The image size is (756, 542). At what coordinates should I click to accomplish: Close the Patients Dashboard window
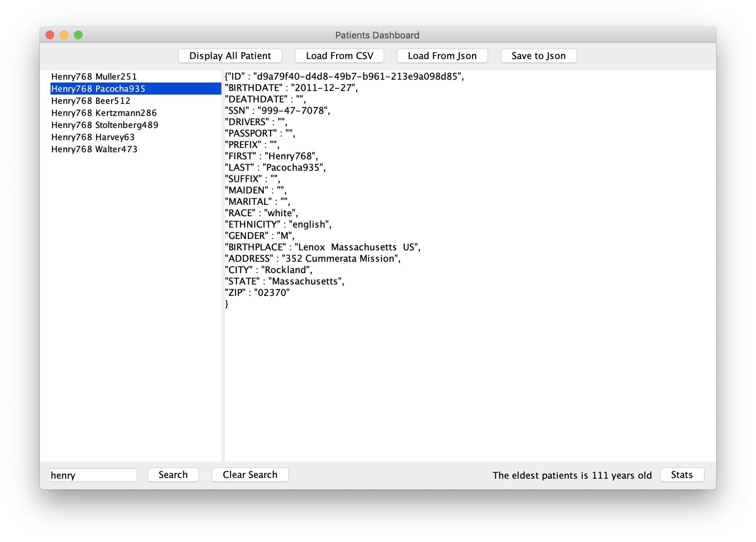click(x=50, y=35)
